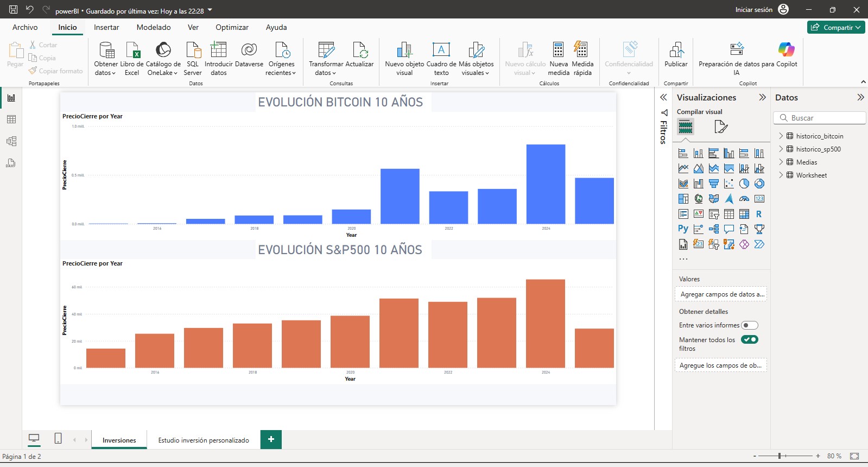Insert a pie chart visual
868x467 pixels.
pyautogui.click(x=744, y=184)
